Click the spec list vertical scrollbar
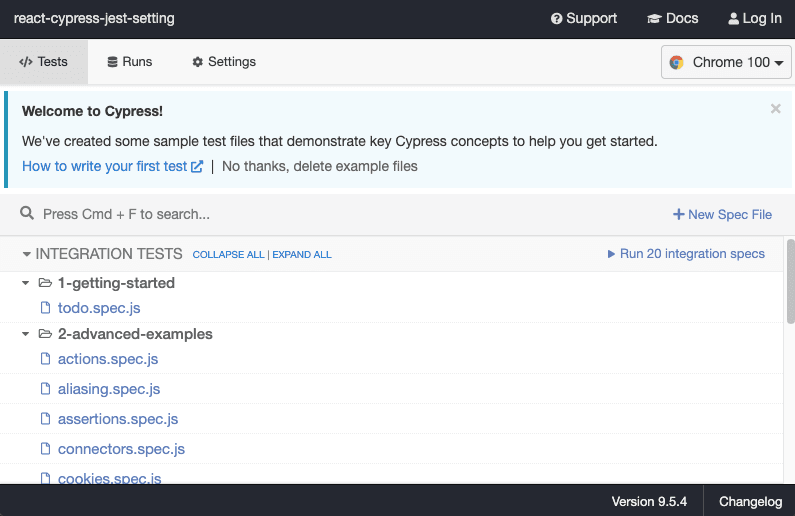This screenshot has width=795, height=516. (790, 280)
